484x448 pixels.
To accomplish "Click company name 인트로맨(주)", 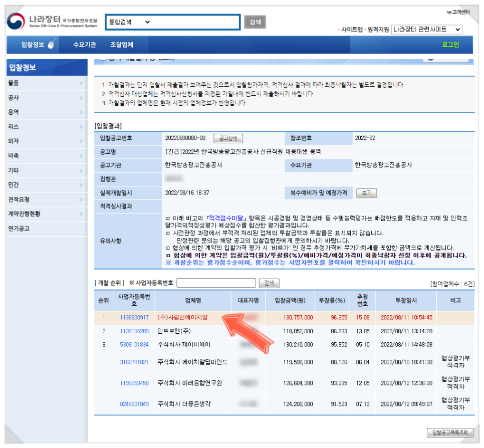I will (x=174, y=331).
